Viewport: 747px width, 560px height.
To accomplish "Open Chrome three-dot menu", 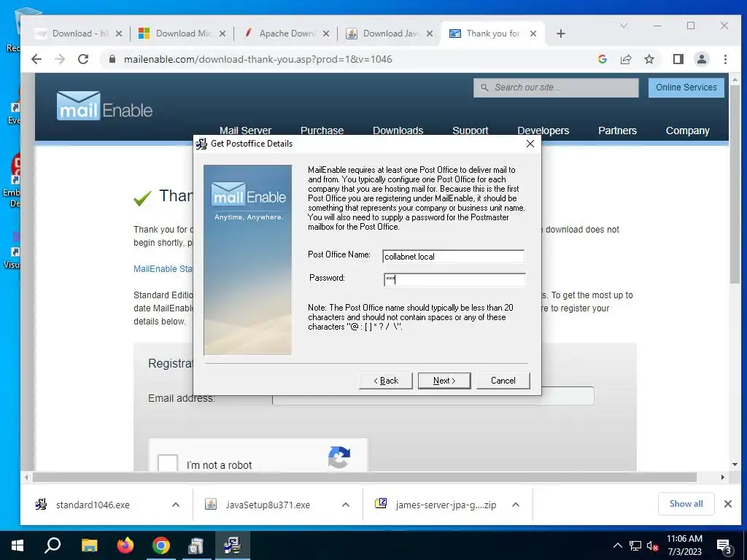I will (x=725, y=59).
